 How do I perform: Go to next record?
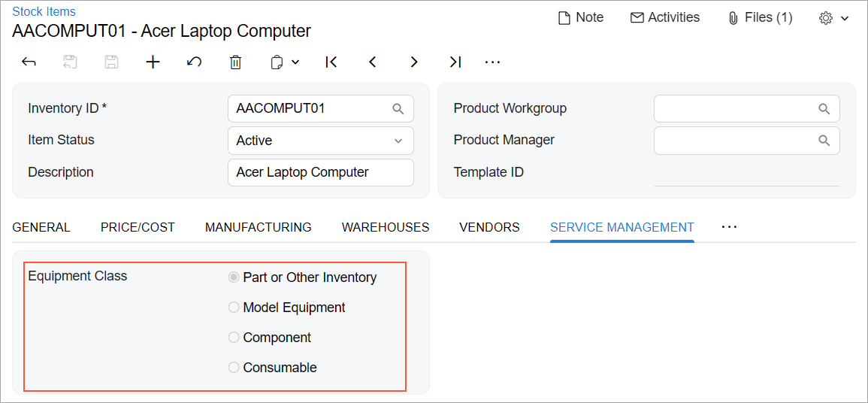[x=413, y=62]
